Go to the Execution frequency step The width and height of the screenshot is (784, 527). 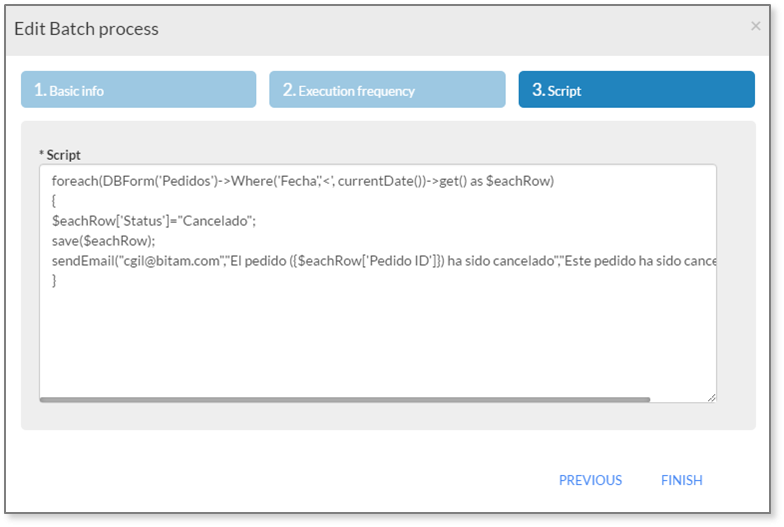point(387,90)
